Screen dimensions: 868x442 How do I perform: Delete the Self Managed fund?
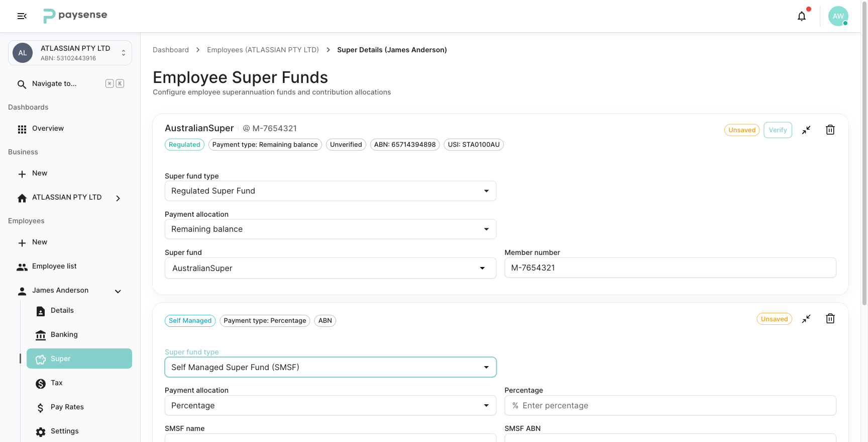tap(830, 319)
